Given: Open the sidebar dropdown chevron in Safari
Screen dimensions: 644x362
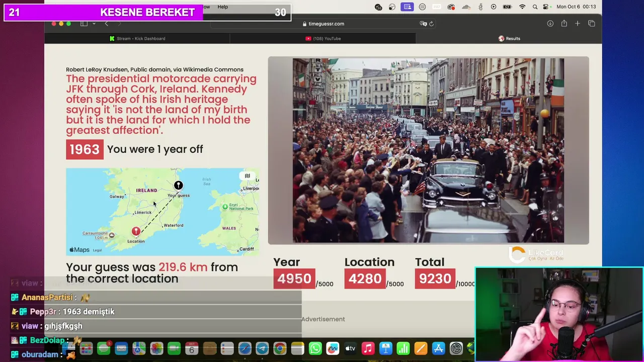Looking at the screenshot, I should tap(94, 24).
